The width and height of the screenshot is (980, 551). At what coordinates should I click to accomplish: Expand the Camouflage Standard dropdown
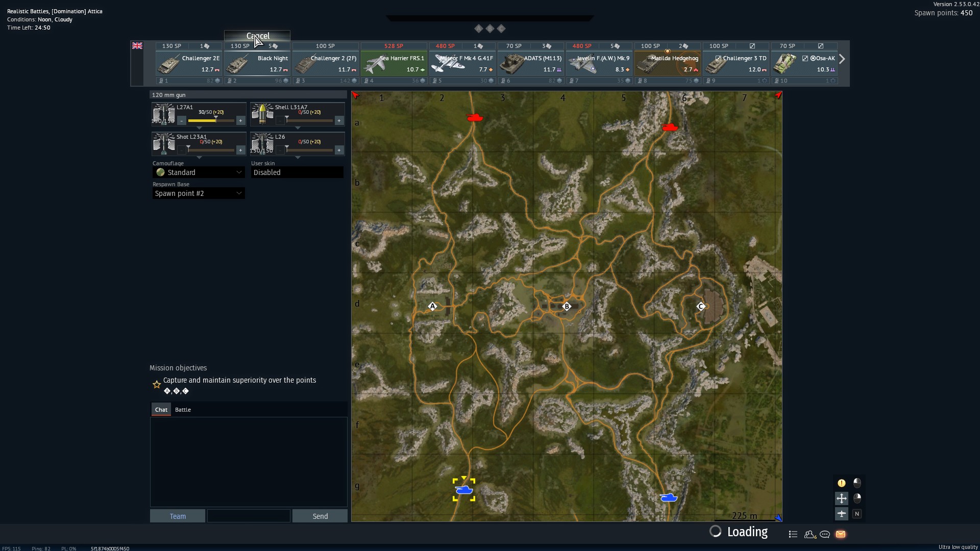coord(199,172)
